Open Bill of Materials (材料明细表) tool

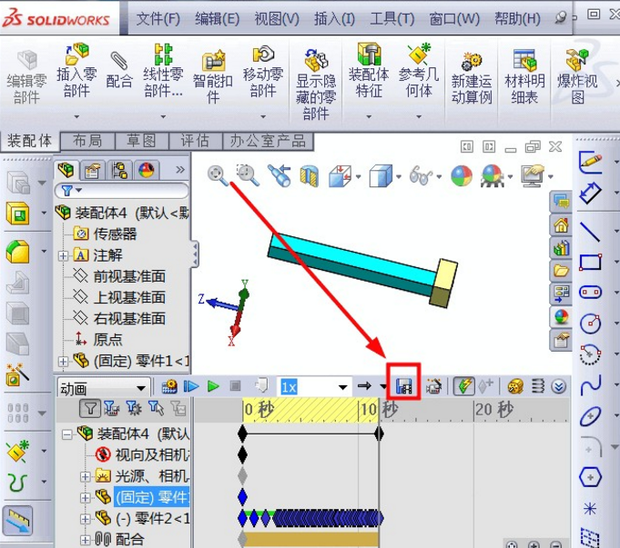point(524,77)
